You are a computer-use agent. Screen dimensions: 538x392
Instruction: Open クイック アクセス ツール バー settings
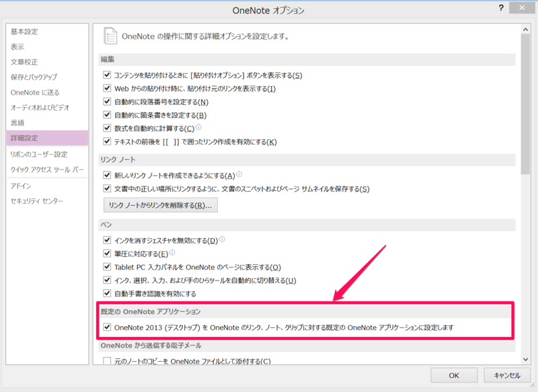[x=47, y=169]
